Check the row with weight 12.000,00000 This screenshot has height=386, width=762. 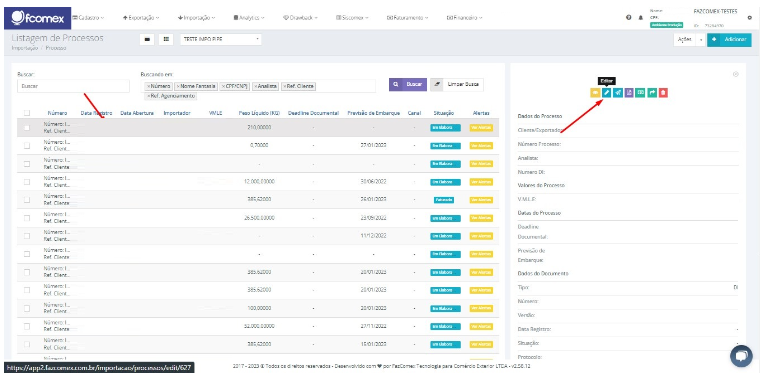(27, 182)
